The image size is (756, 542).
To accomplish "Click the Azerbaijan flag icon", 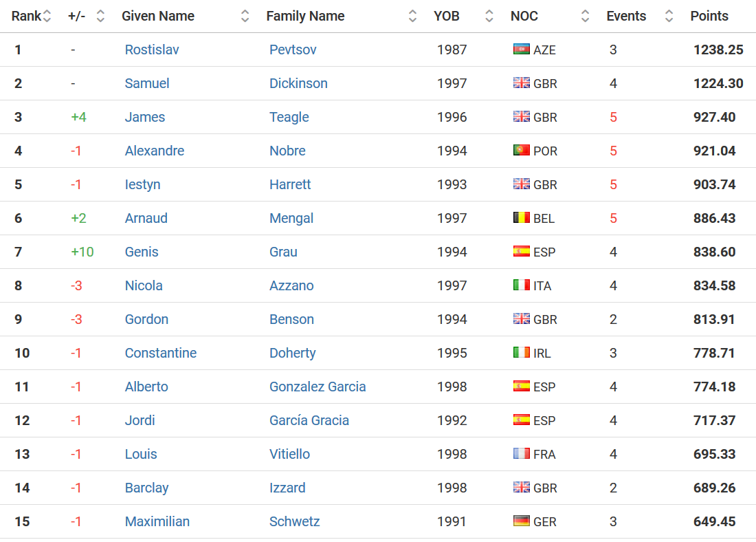I will pos(521,49).
